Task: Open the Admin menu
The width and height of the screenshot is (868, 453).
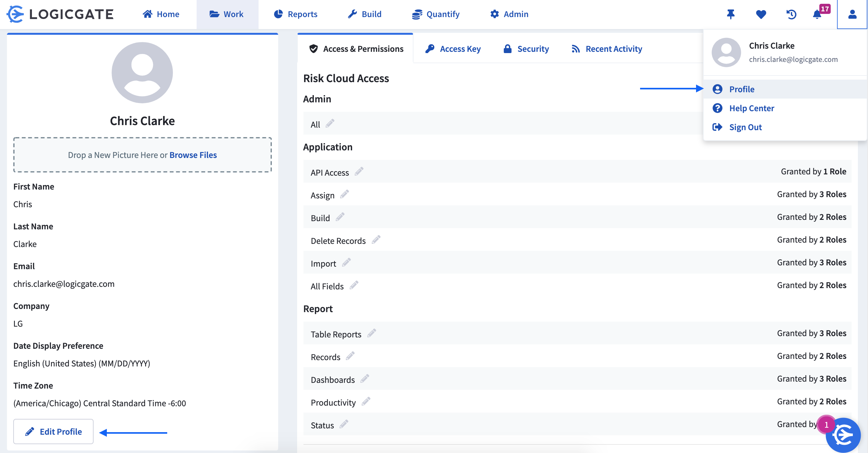Action: coord(510,14)
